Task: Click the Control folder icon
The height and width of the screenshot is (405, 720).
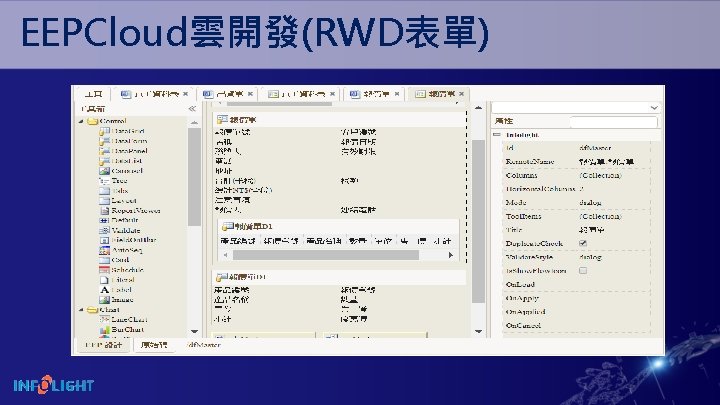Action: tap(92, 121)
